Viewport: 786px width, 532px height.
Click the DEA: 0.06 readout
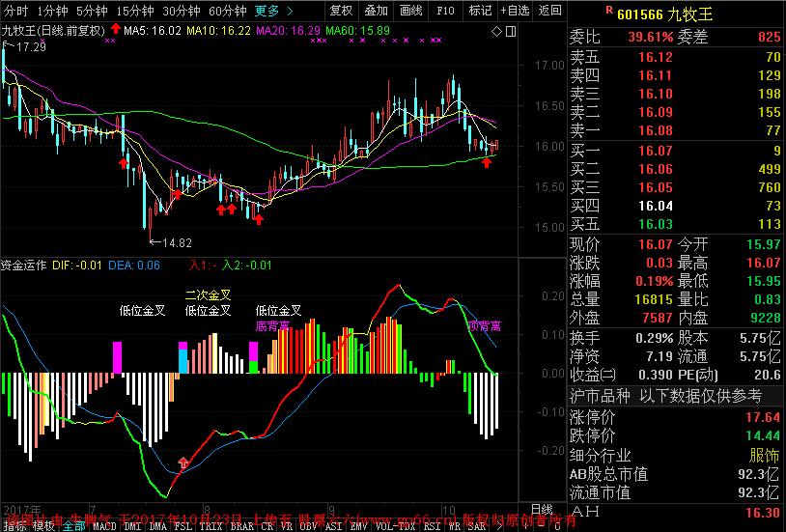[x=134, y=265]
